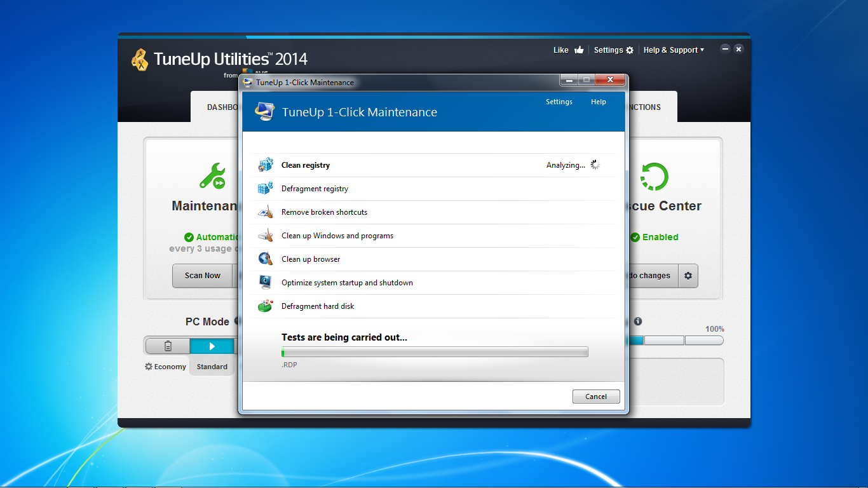Switch to the Dashboard tab

point(216,107)
